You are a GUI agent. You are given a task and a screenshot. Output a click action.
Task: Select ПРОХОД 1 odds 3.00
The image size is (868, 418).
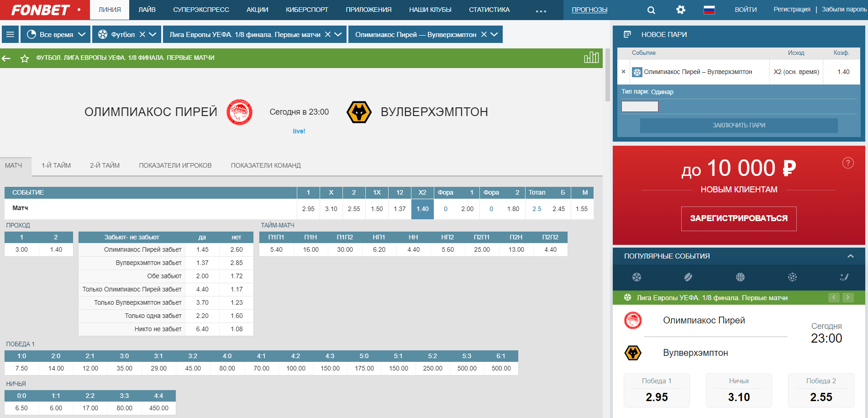coord(21,249)
